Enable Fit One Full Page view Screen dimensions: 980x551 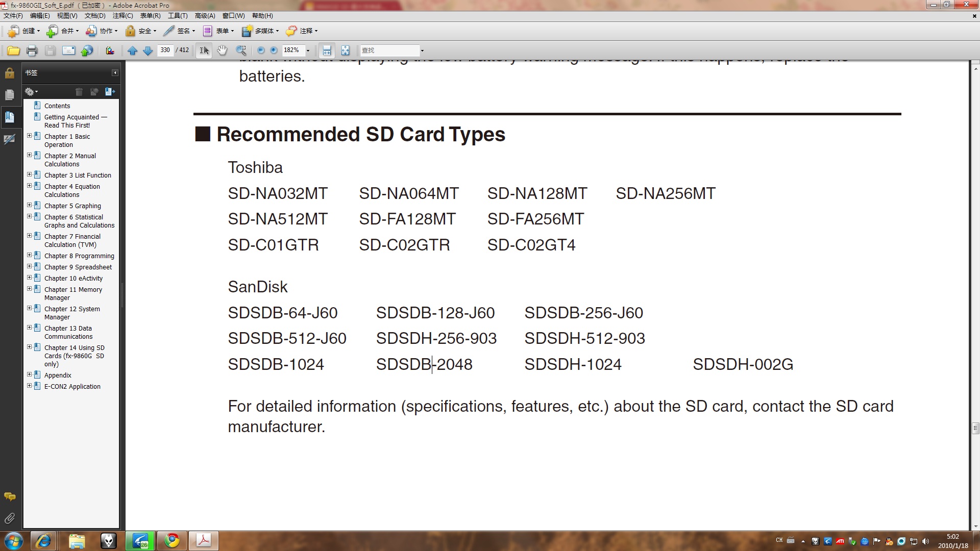(346, 51)
